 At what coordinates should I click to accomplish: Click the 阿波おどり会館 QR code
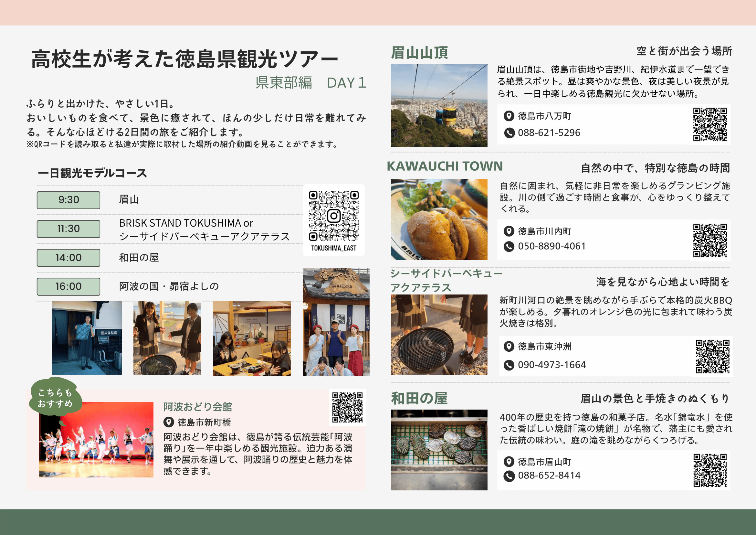[x=347, y=407]
